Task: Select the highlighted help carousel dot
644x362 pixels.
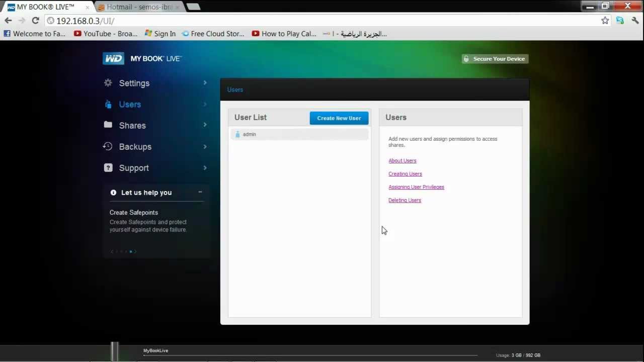Action: click(x=131, y=251)
